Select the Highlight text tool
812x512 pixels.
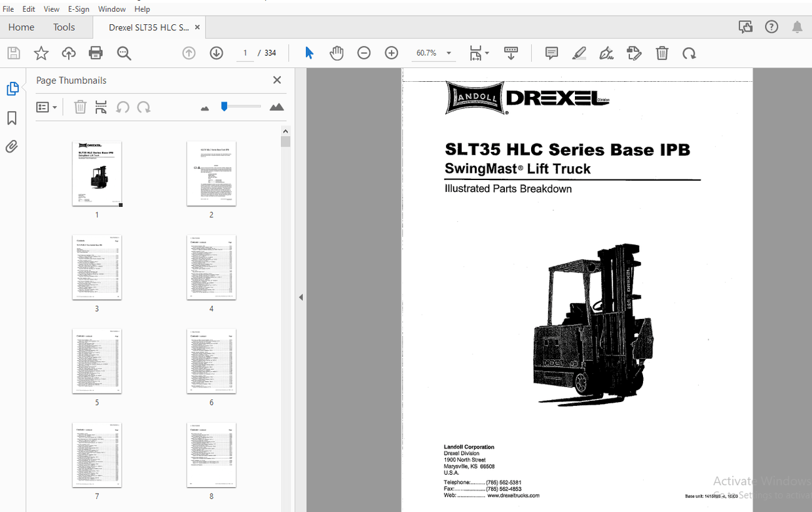tap(579, 52)
